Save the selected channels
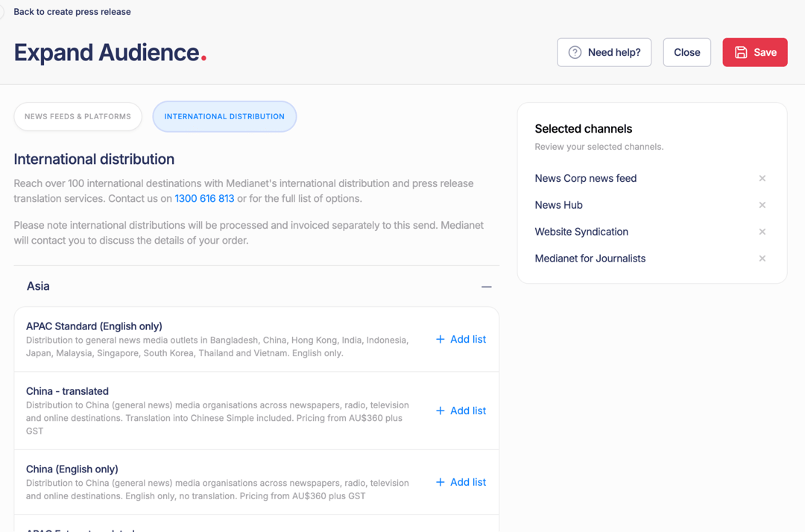Screen dimensions: 805x532 coord(754,52)
